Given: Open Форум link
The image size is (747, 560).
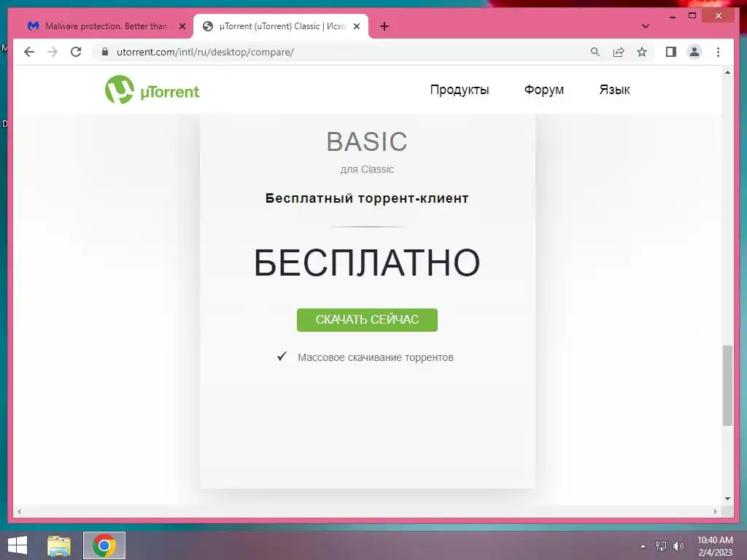Looking at the screenshot, I should (544, 90).
